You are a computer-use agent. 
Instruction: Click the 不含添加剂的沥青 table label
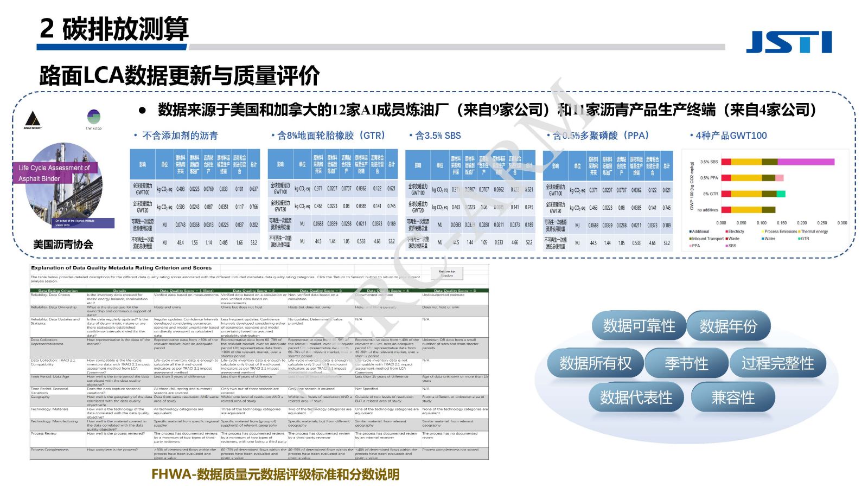[180, 136]
